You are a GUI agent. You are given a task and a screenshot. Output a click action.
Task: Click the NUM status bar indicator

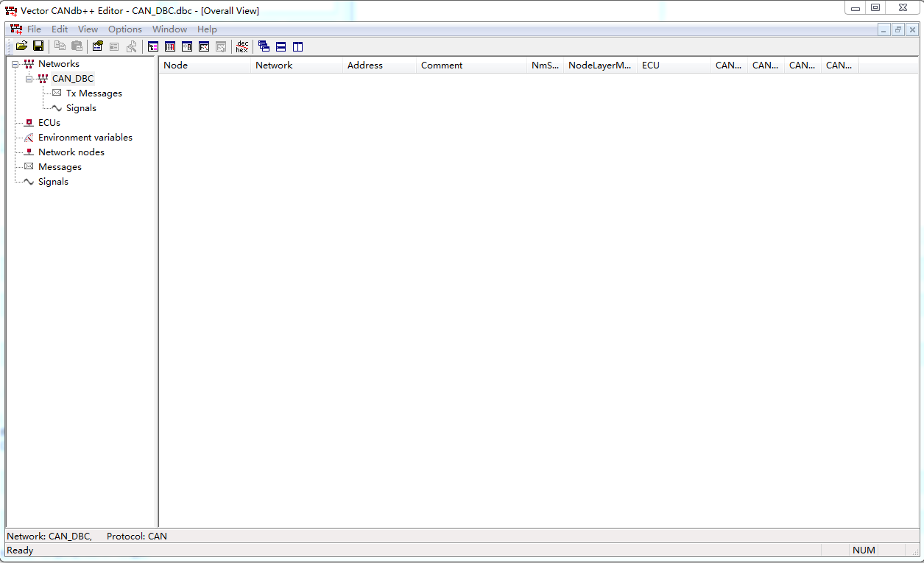[864, 550]
